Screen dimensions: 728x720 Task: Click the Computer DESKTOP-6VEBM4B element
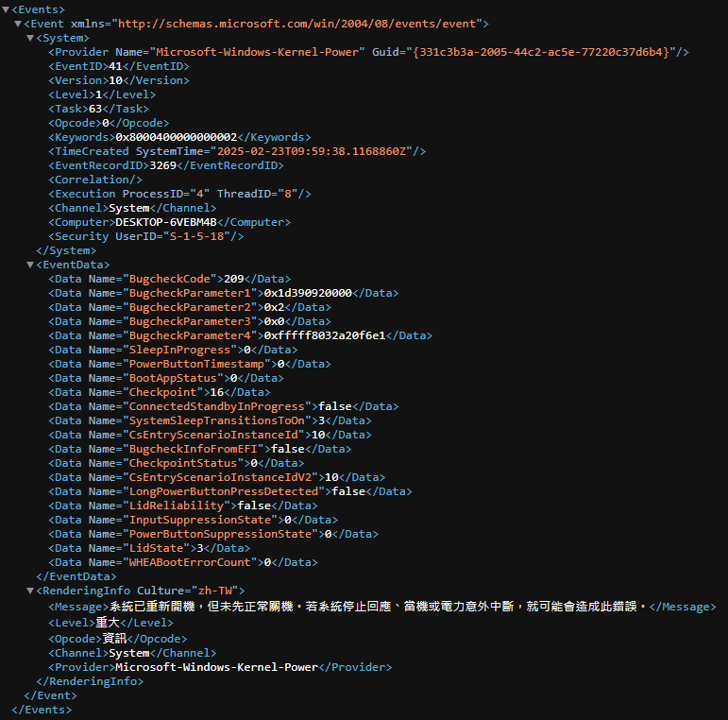pos(169,222)
